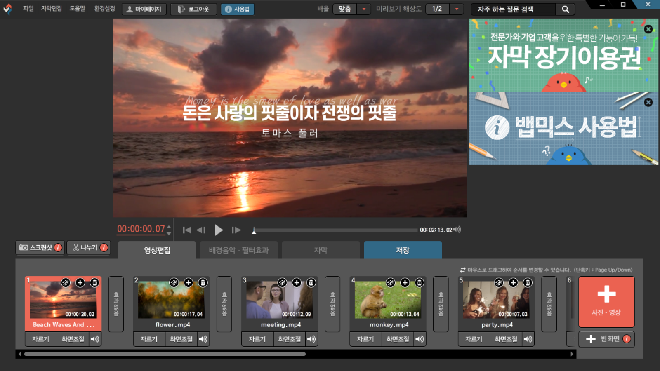
Task: Select the monkey.mp4 thumbnail
Action: tap(388, 300)
